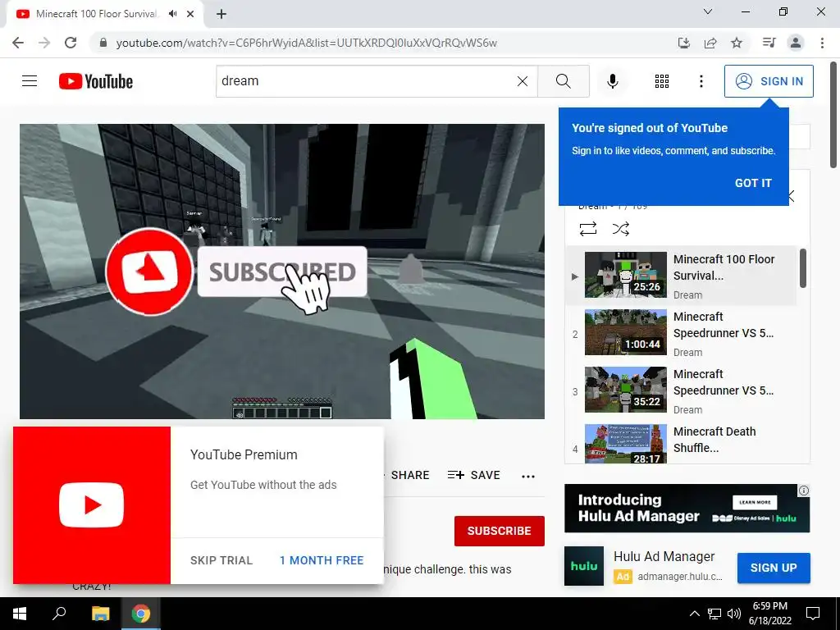Play the Minecraft 100 Floor Survival thumbnail
840x630 pixels.
(x=626, y=275)
